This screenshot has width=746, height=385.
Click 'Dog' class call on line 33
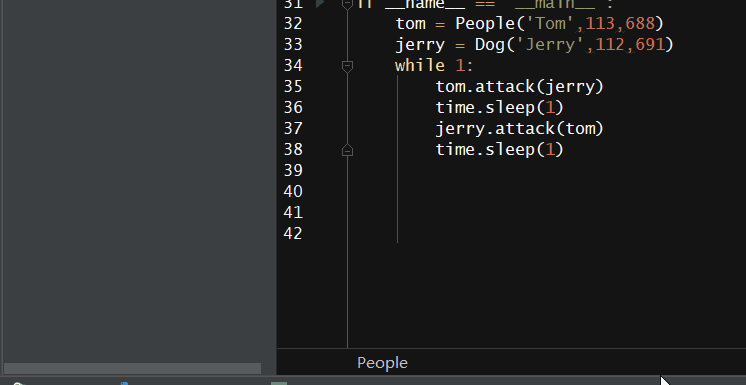(x=490, y=44)
